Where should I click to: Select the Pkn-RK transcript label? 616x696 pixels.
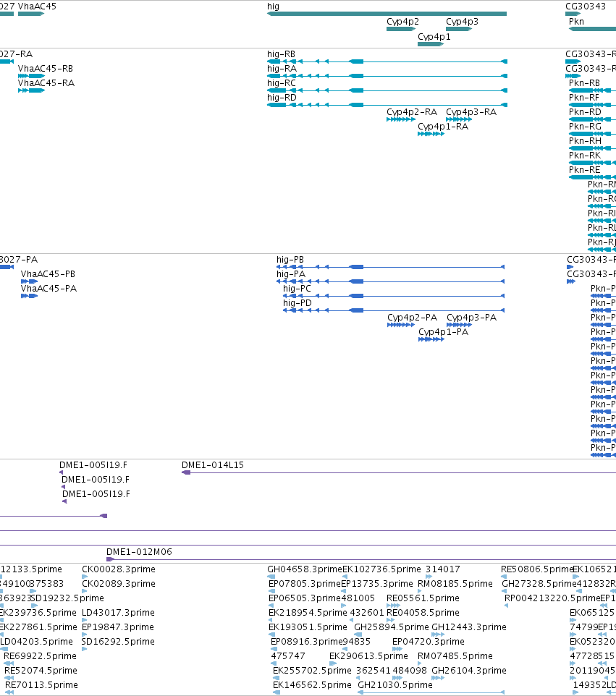click(x=585, y=156)
